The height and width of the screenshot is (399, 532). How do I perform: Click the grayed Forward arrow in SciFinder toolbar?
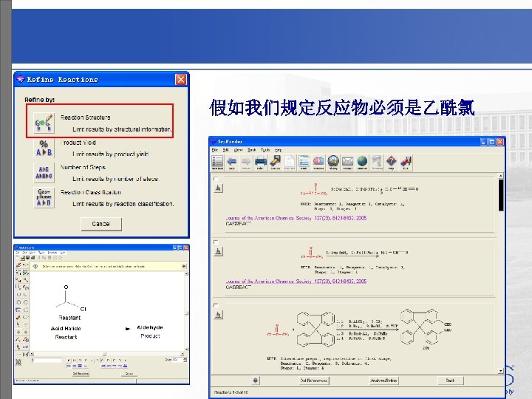pyautogui.click(x=246, y=162)
